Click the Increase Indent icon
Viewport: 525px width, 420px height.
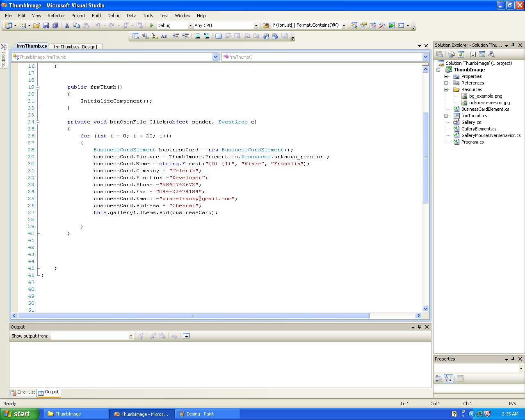[x=185, y=36]
